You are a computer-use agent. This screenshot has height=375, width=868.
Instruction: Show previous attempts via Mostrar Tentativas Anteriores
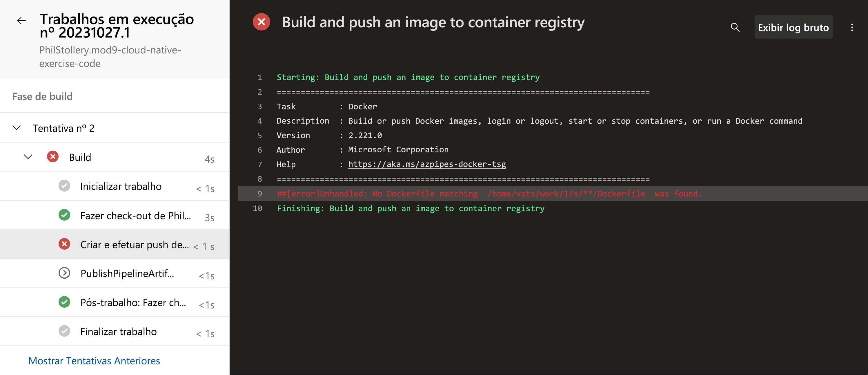pyautogui.click(x=94, y=361)
